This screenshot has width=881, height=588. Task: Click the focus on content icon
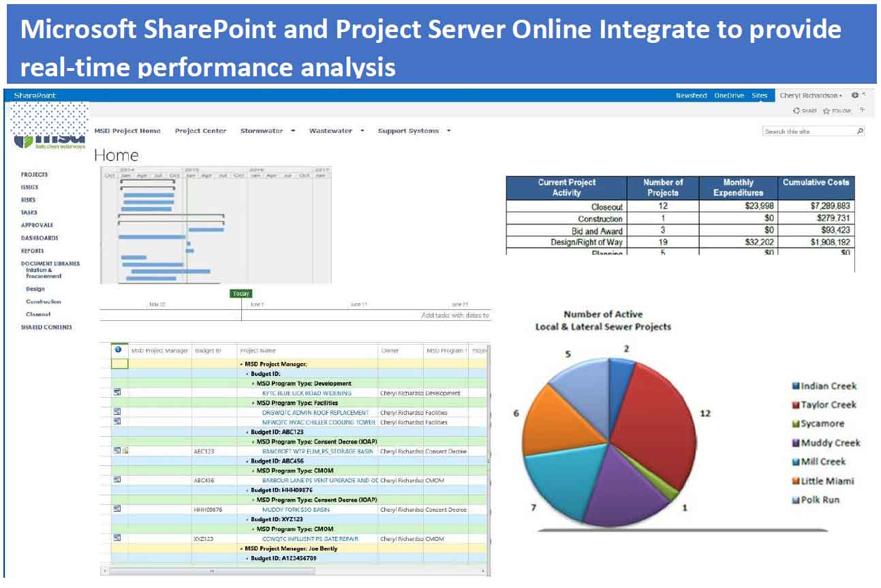point(863,110)
